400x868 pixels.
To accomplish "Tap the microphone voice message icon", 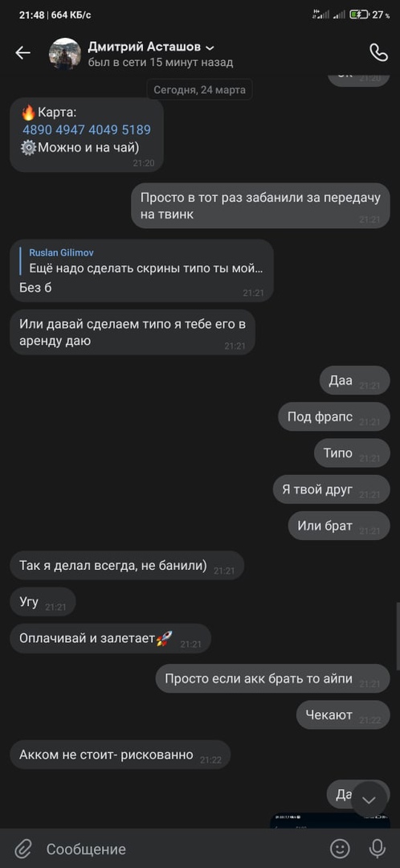I will point(378,849).
